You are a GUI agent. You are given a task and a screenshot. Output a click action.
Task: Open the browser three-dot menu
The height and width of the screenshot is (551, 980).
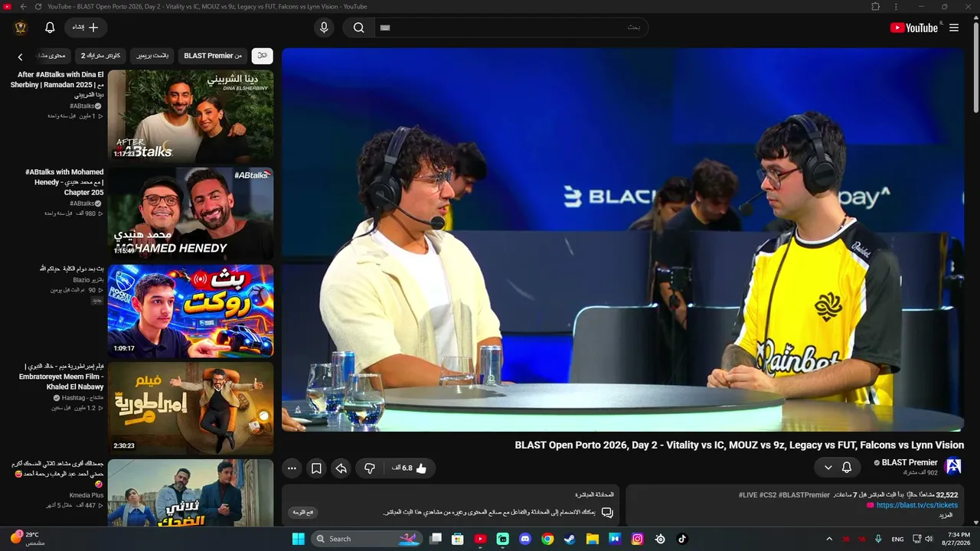coord(896,7)
